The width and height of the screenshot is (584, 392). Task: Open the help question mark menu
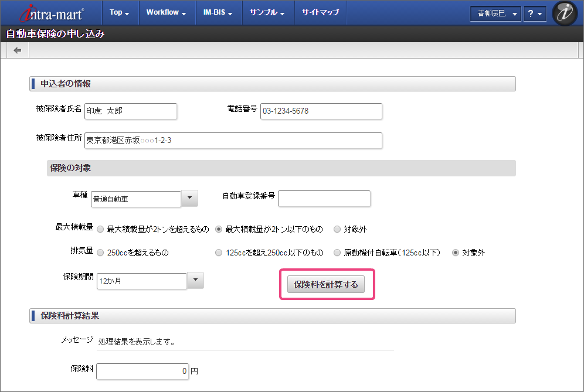coord(534,13)
